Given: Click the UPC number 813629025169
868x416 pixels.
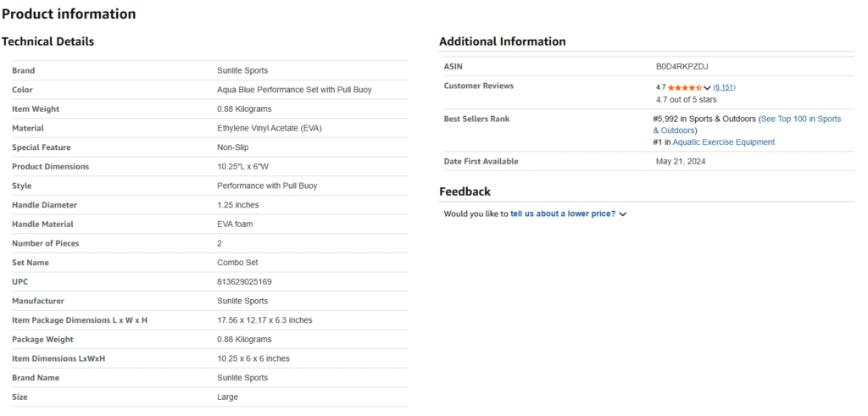Looking at the screenshot, I should (244, 281).
